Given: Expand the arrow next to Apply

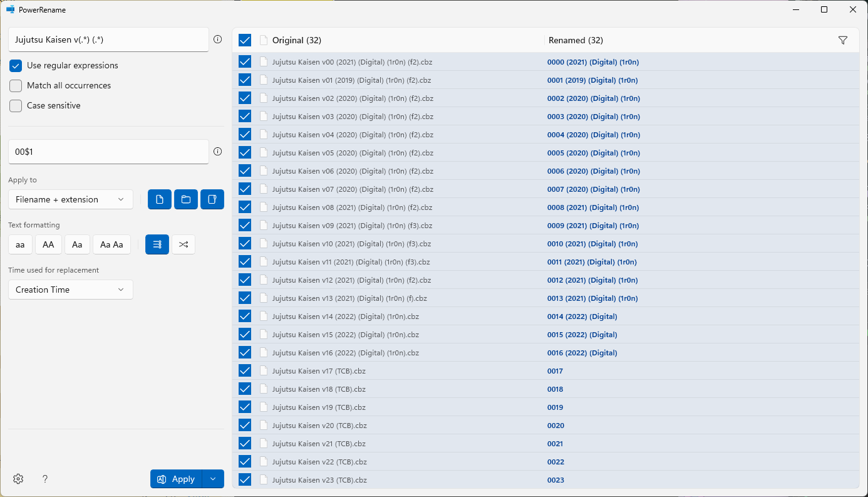Looking at the screenshot, I should (213, 479).
